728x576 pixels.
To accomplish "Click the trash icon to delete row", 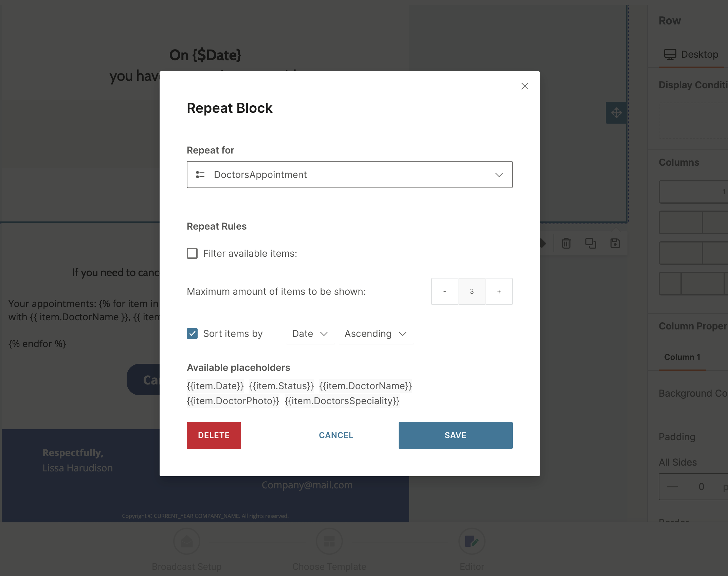I will [566, 243].
